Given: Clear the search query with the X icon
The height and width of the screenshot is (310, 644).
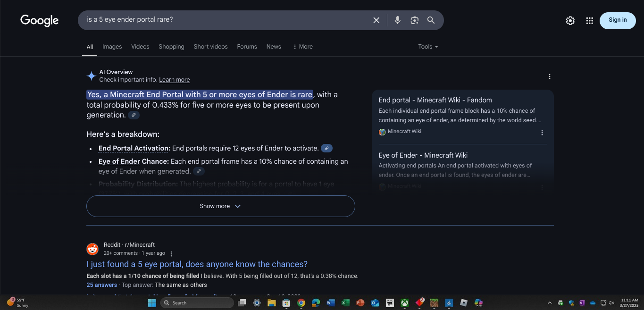Looking at the screenshot, I should (376, 20).
